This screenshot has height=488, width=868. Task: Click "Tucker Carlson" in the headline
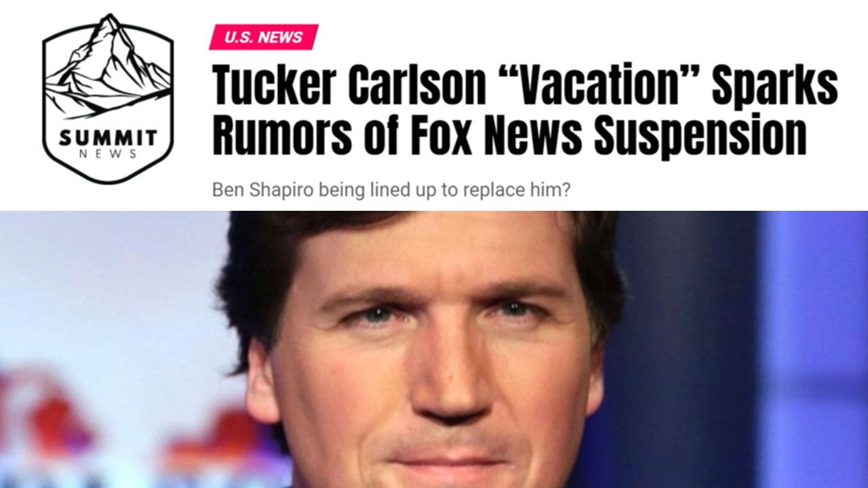[349, 85]
